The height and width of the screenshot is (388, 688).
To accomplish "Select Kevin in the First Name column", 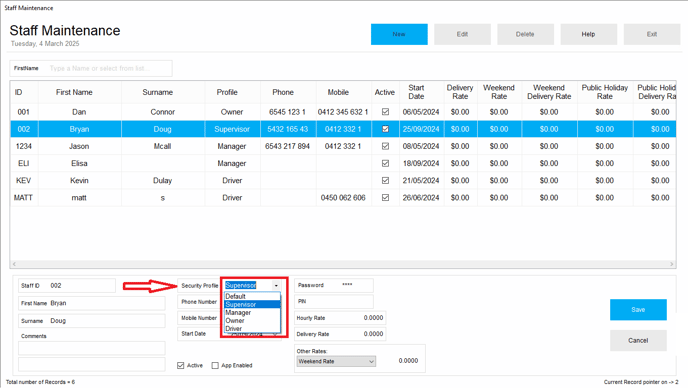I will click(x=79, y=180).
